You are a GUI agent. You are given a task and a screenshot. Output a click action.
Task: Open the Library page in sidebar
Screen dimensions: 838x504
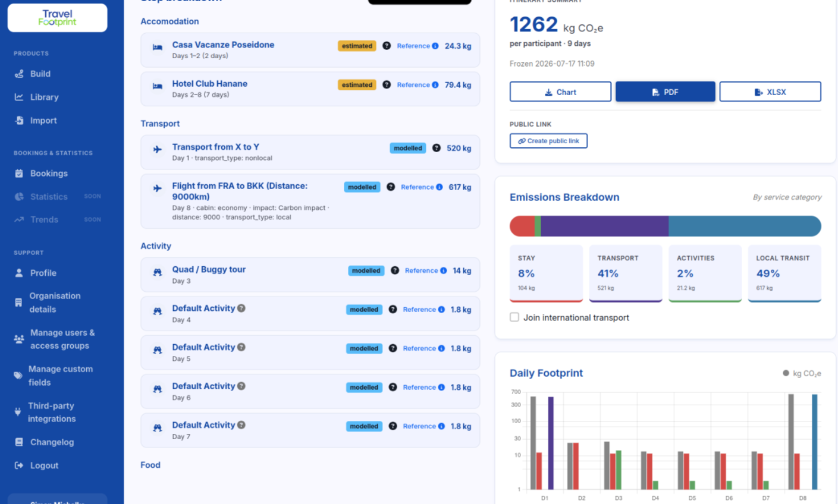[45, 97]
